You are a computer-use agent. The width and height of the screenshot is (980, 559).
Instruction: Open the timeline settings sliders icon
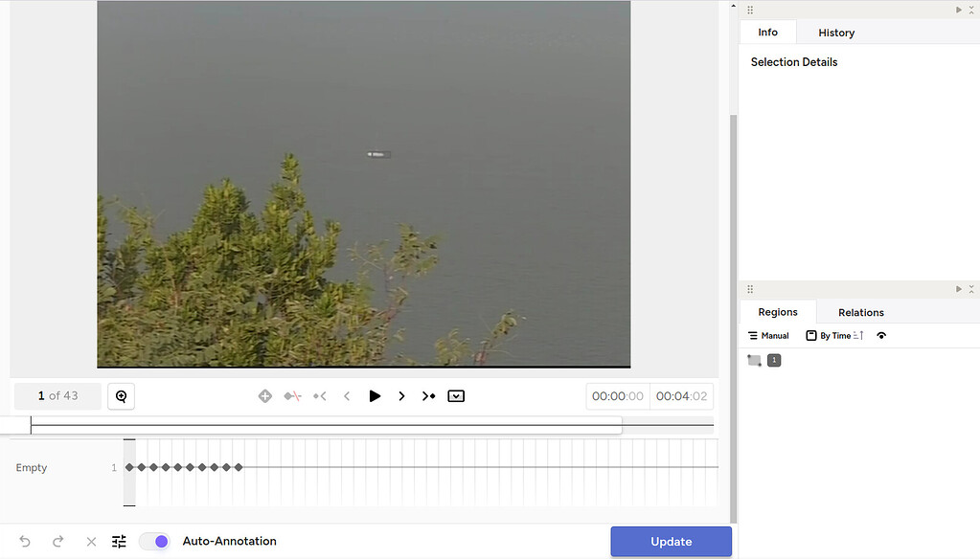click(118, 541)
